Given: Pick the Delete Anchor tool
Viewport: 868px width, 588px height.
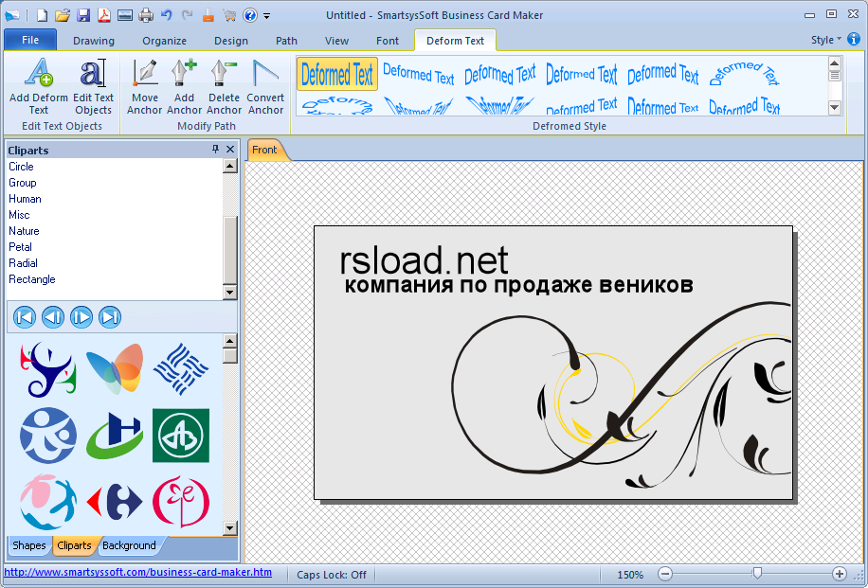Looking at the screenshot, I should pyautogui.click(x=225, y=86).
